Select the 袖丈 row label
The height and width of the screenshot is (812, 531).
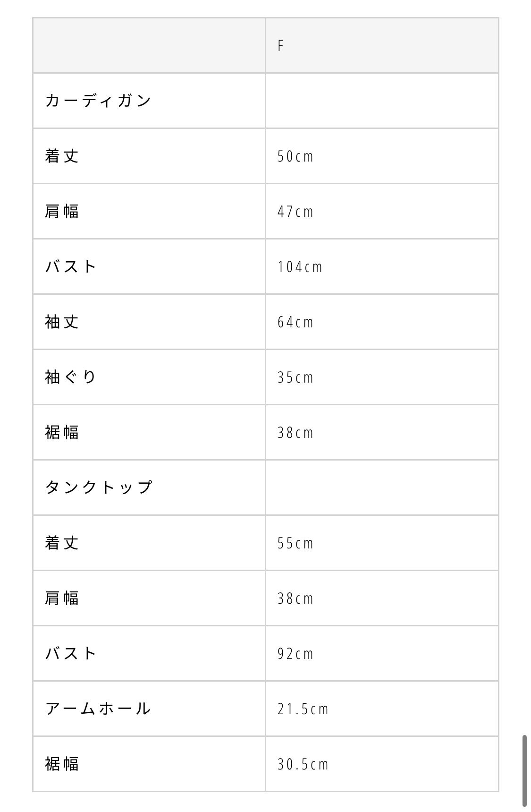[62, 322]
